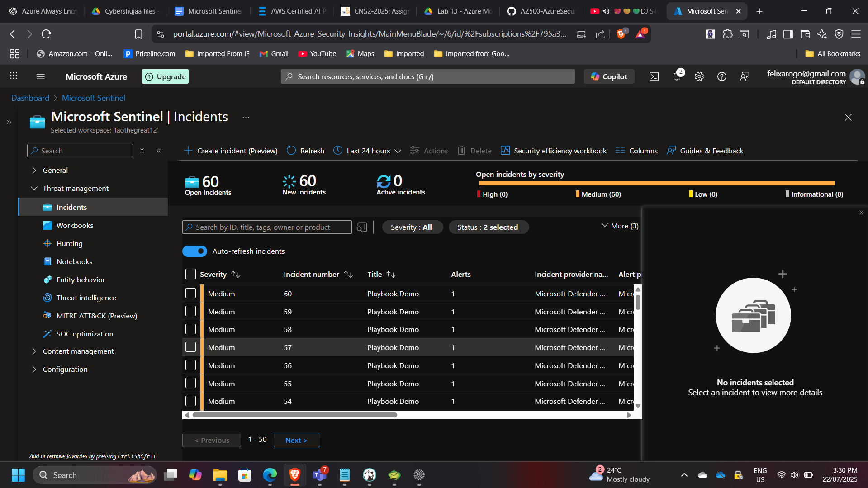Viewport: 868px width, 488px height.
Task: Open the Azure notifications bell
Action: click(677, 76)
